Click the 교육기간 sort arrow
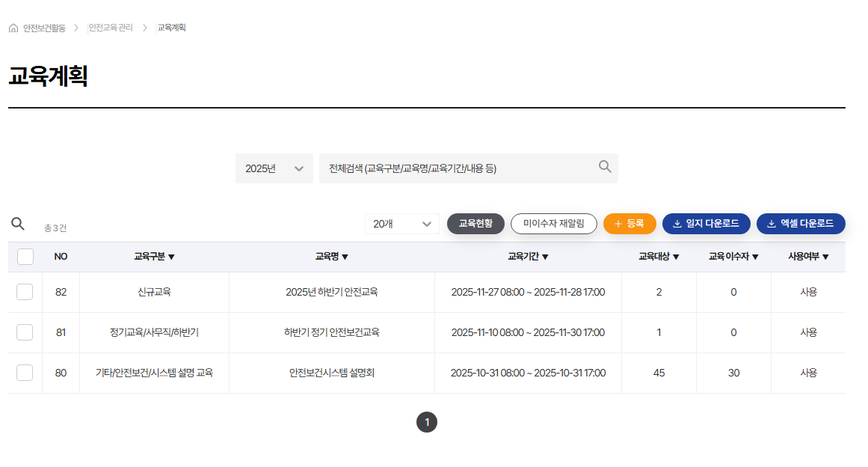This screenshot has height=467, width=868. point(545,257)
